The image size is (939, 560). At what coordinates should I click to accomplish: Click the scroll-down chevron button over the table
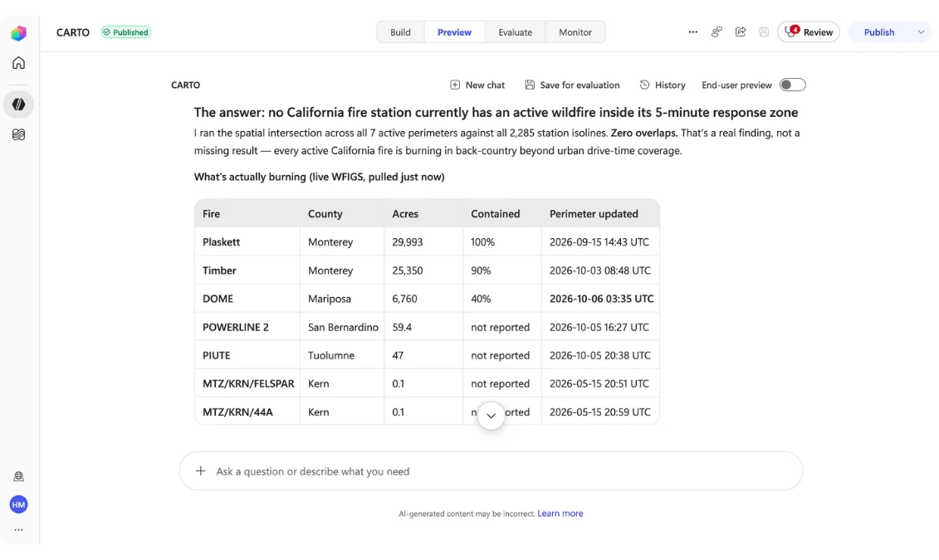click(491, 416)
